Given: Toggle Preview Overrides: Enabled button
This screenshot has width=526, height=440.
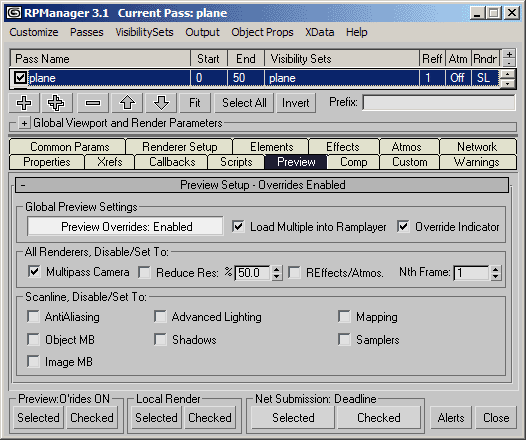Looking at the screenshot, I should pos(125,226).
